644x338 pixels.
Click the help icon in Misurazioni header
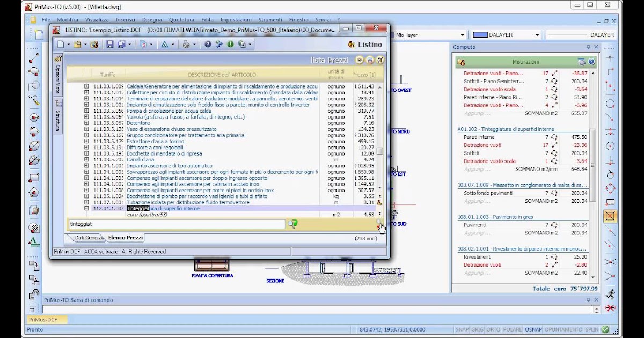(591, 62)
